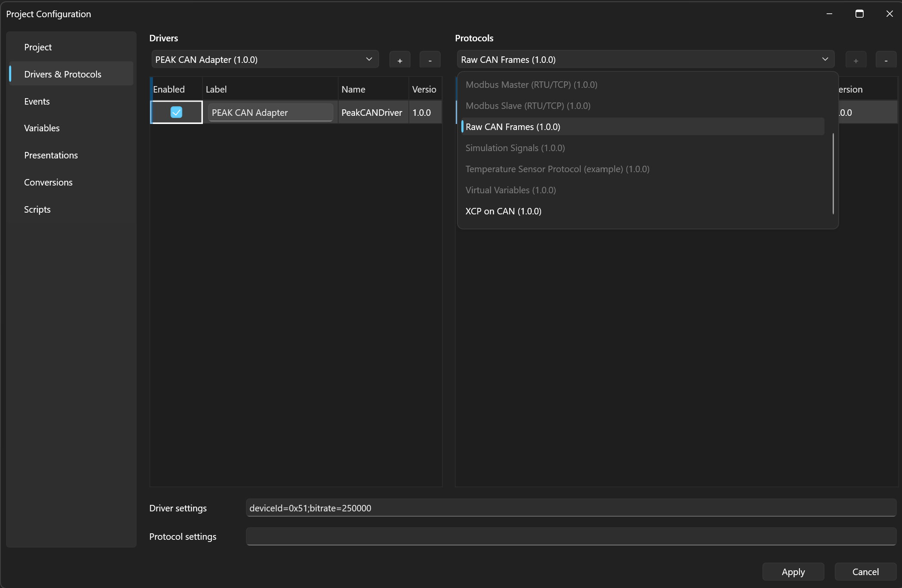The height and width of the screenshot is (588, 902).
Task: Click the Cancel button
Action: coord(865,572)
